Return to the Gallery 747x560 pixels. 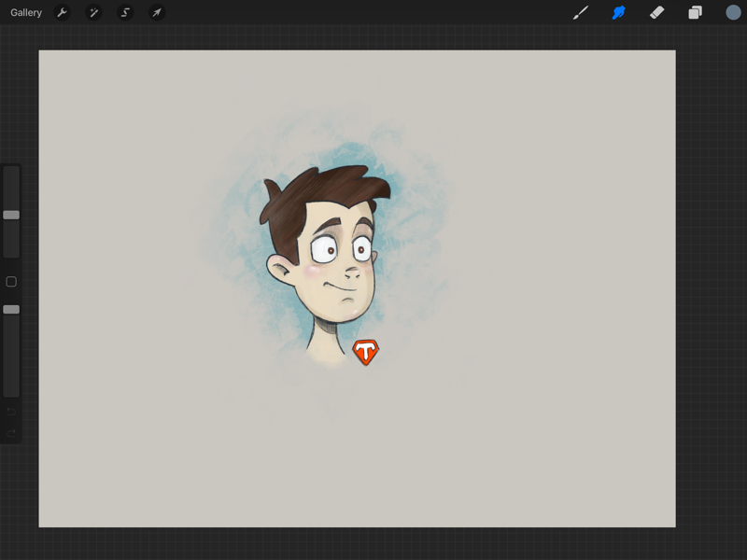(25, 13)
